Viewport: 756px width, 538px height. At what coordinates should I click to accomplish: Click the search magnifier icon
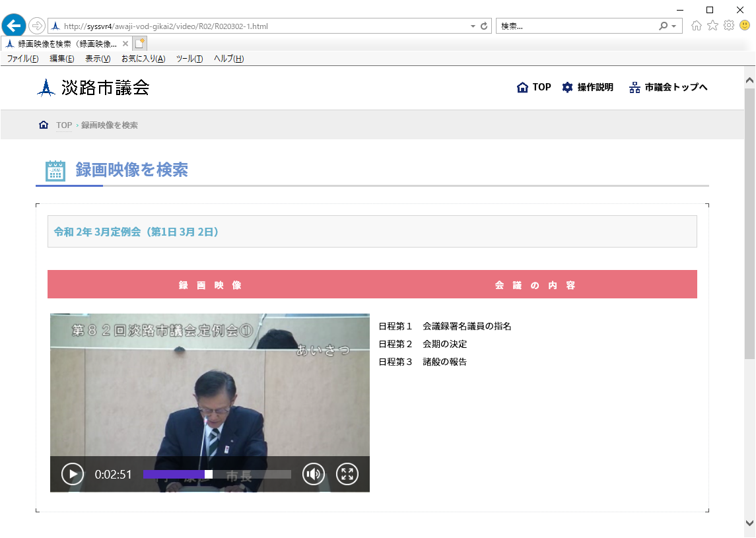click(664, 26)
